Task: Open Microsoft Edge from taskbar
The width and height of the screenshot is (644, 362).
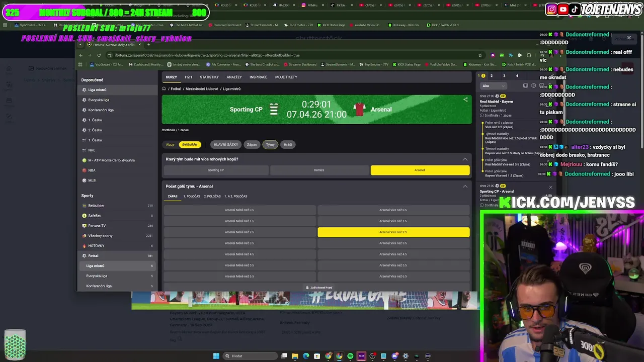Action: (306, 356)
